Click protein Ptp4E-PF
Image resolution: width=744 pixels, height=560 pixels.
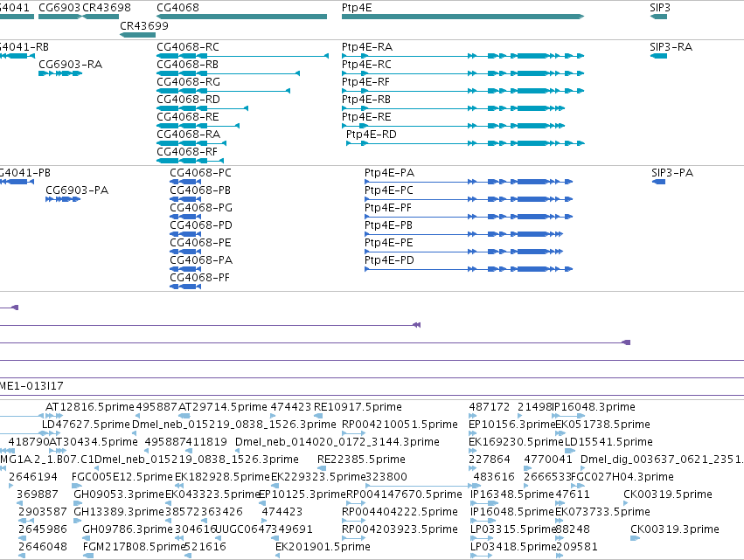[388, 208]
